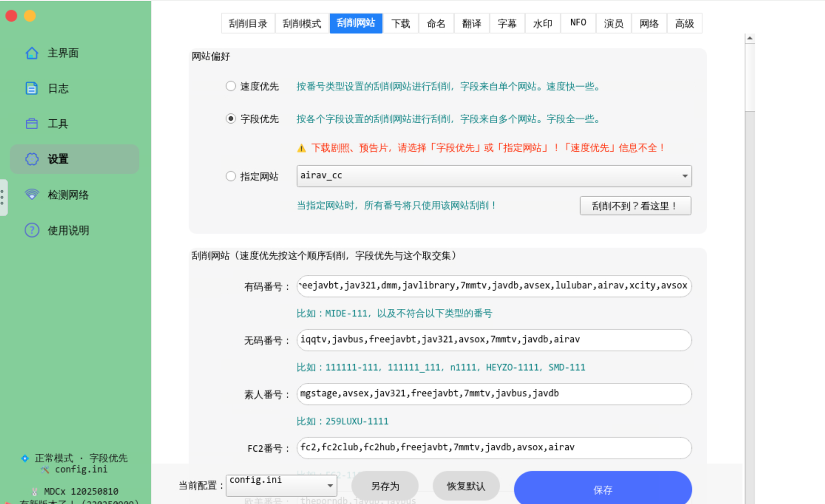The height and width of the screenshot is (504, 825).
Task: Click the 字段优先 description text
Action: (x=449, y=119)
